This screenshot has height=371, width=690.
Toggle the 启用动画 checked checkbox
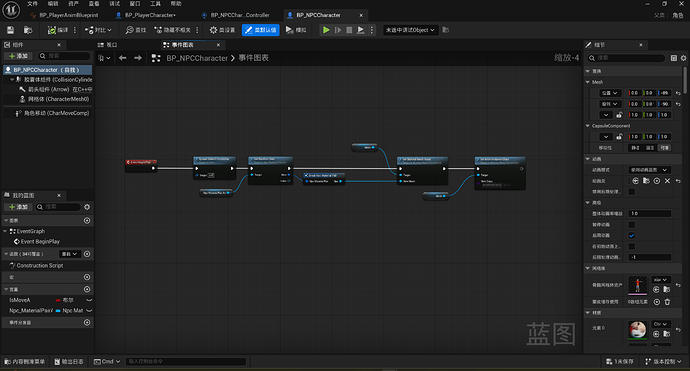[632, 235]
